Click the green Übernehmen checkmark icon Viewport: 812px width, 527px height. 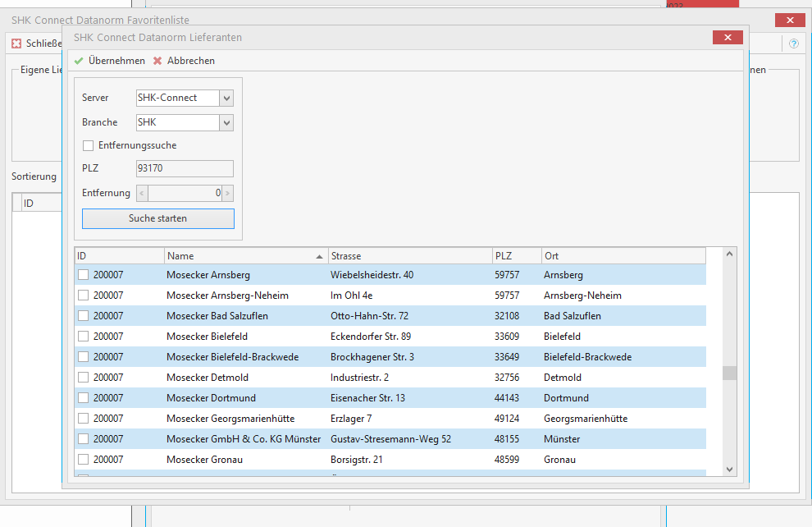(x=79, y=61)
